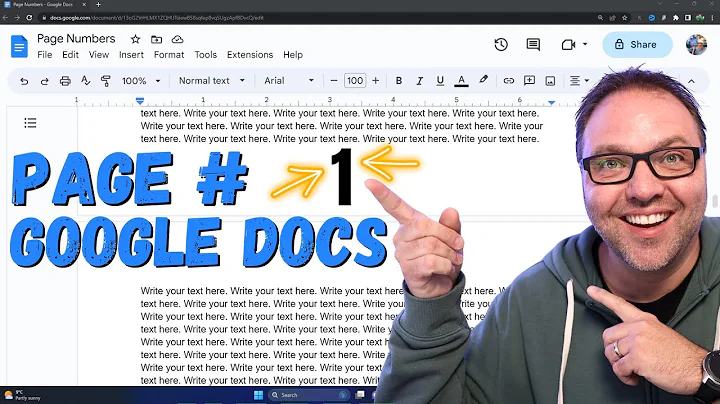
Task: Bookmark page with star in address bar
Action: [x=624, y=18]
